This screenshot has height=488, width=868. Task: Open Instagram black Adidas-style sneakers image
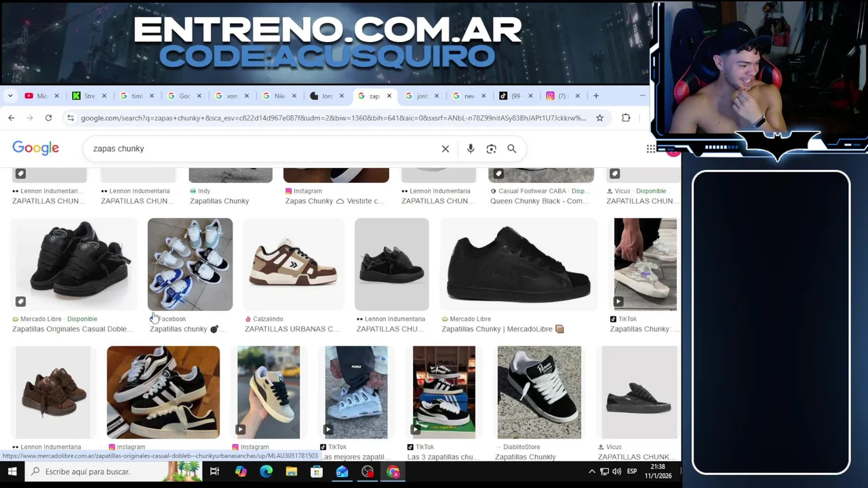(163, 392)
